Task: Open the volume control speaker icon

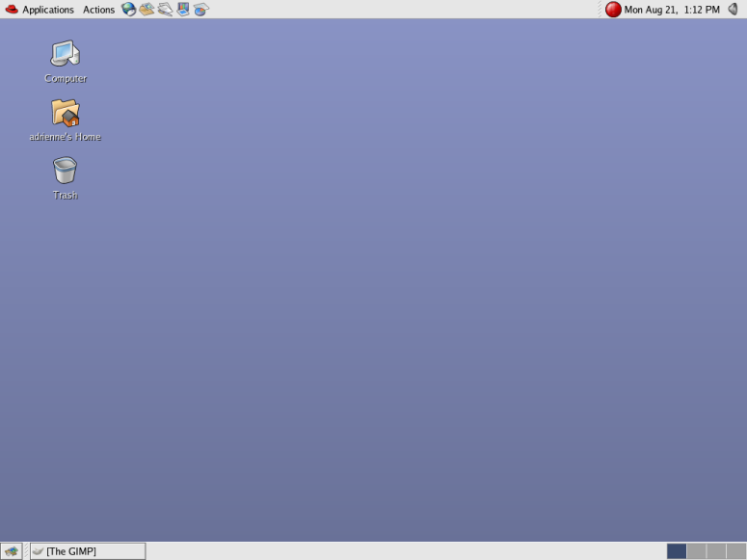Action: pos(734,10)
